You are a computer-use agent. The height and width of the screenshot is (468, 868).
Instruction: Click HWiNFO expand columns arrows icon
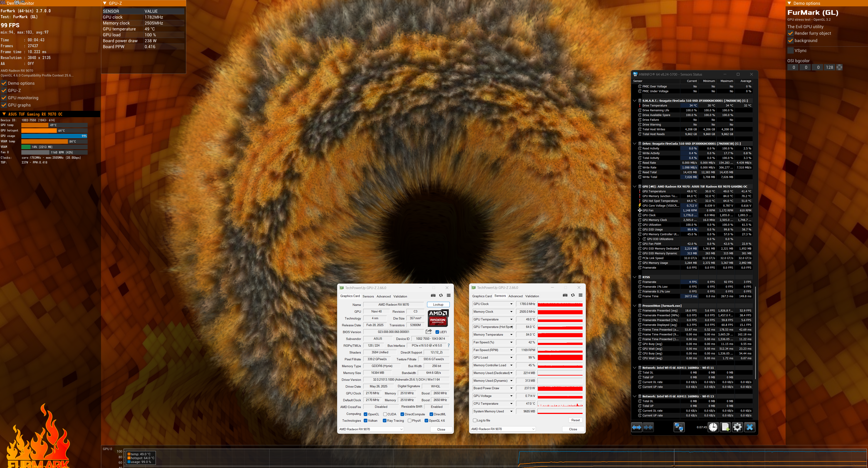coord(636,427)
